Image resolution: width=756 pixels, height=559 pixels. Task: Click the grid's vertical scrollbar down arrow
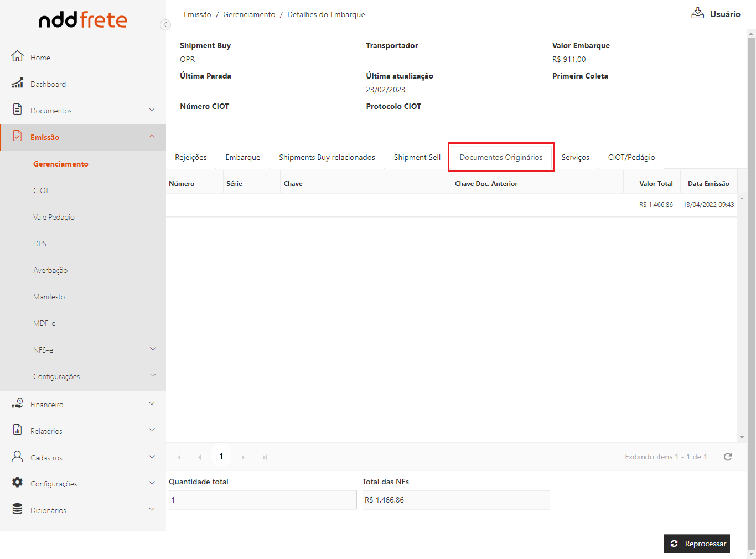pos(742,437)
